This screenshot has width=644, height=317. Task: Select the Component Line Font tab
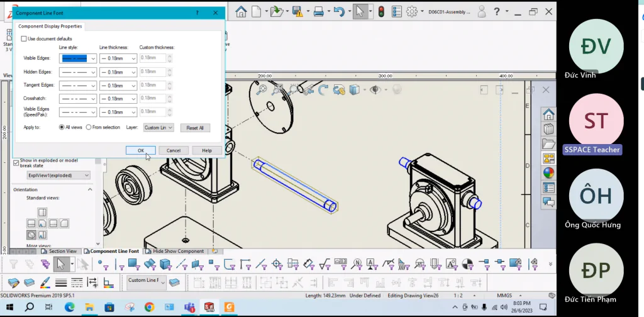111,252
